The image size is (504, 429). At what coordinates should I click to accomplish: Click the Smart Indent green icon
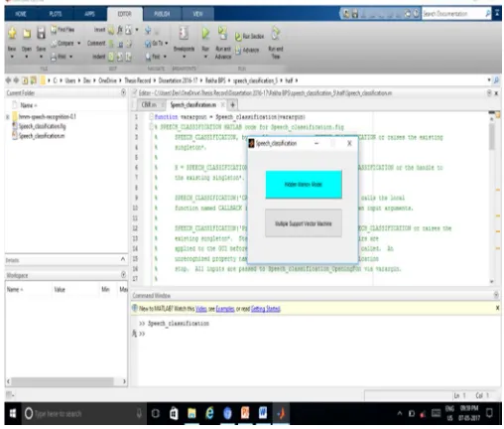point(111,57)
